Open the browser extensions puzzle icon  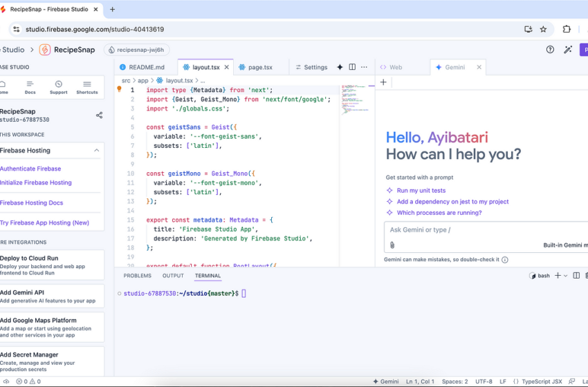567,29
